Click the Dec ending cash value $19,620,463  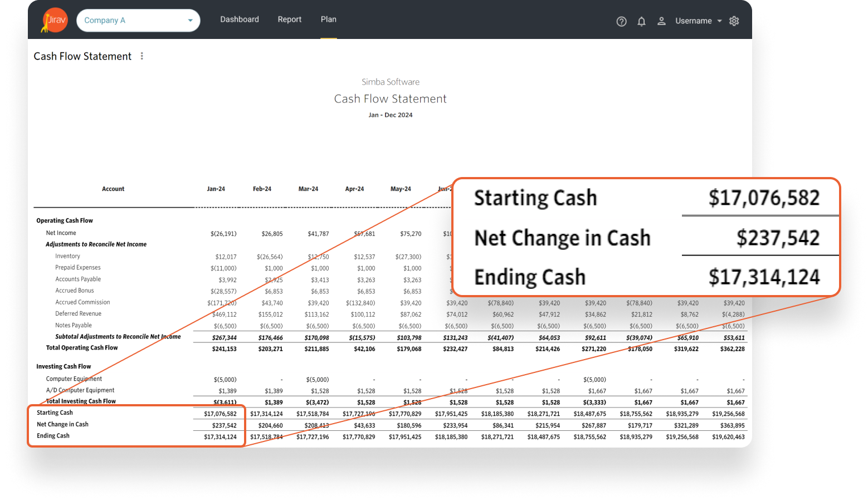[x=728, y=437]
